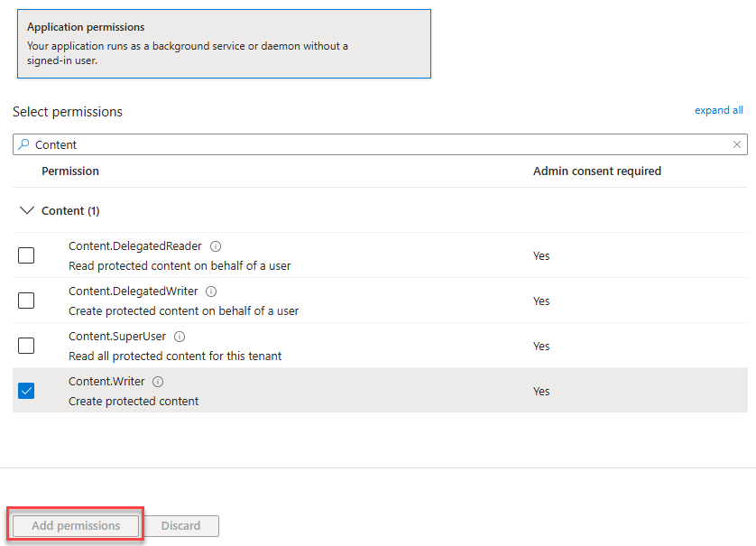The width and height of the screenshot is (756, 546).
Task: Show info icon details for Content.Writer
Action: click(159, 382)
